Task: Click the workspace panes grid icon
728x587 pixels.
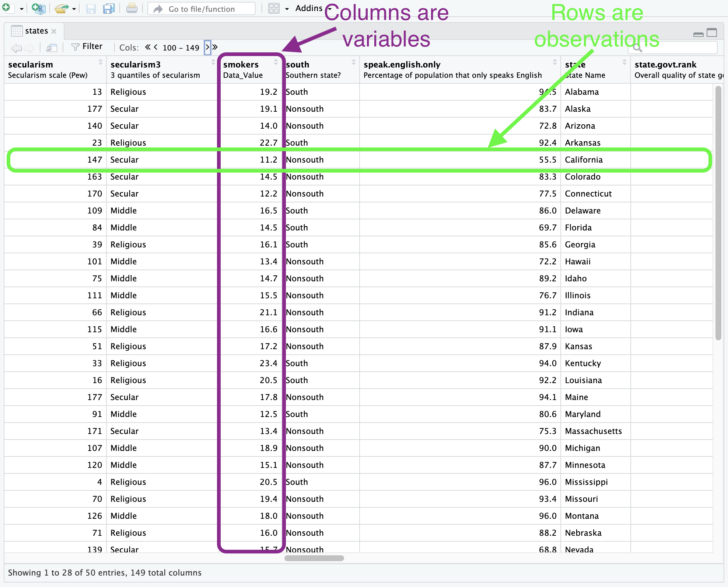Action: click(274, 8)
